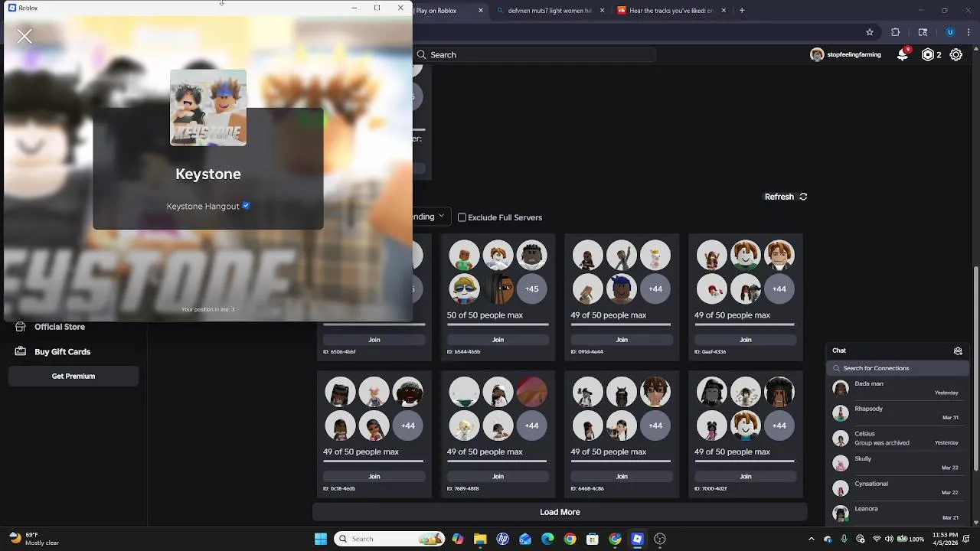980x551 pixels.
Task: Open the chat settings icon in Chat panel
Action: (x=958, y=350)
